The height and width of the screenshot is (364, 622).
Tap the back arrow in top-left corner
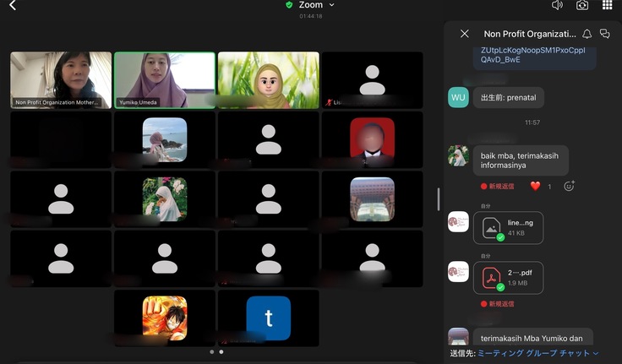[12, 6]
